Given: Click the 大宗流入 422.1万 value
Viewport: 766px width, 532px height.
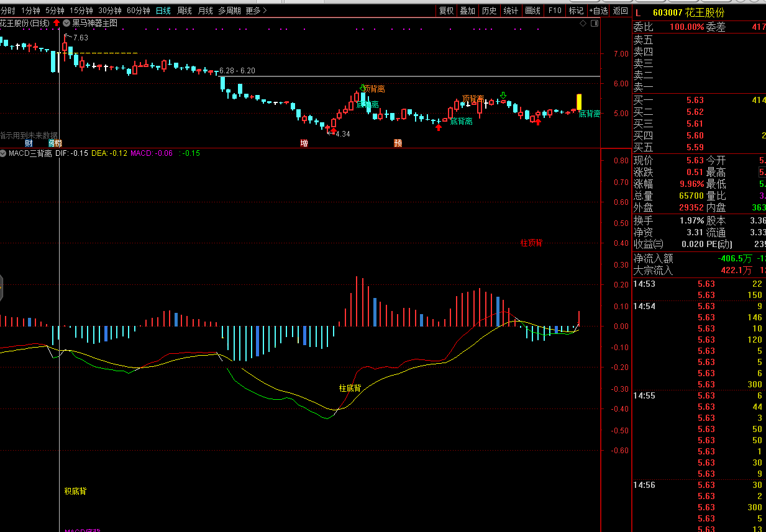Looking at the screenshot, I should (736, 270).
